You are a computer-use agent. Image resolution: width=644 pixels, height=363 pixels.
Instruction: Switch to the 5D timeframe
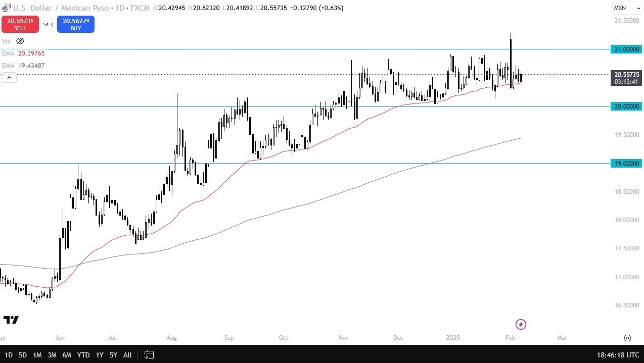[22, 355]
